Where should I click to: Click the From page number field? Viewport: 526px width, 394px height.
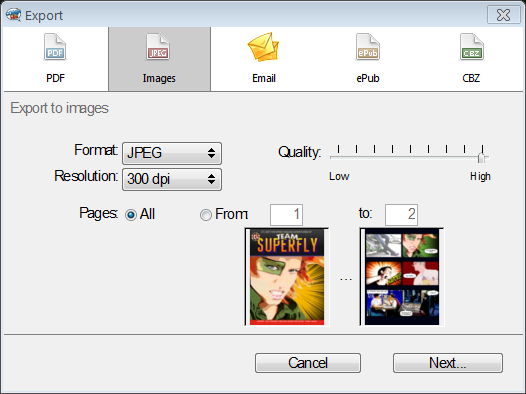click(286, 215)
